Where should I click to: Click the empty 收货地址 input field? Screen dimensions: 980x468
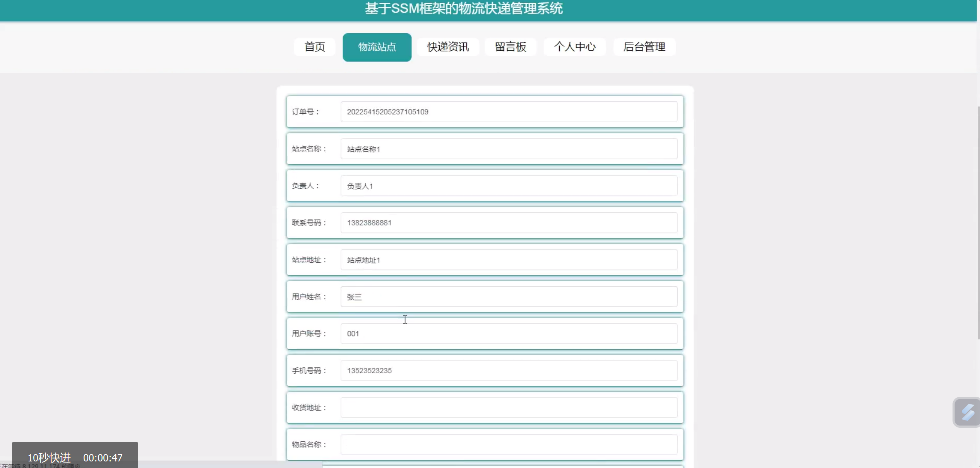509,408
